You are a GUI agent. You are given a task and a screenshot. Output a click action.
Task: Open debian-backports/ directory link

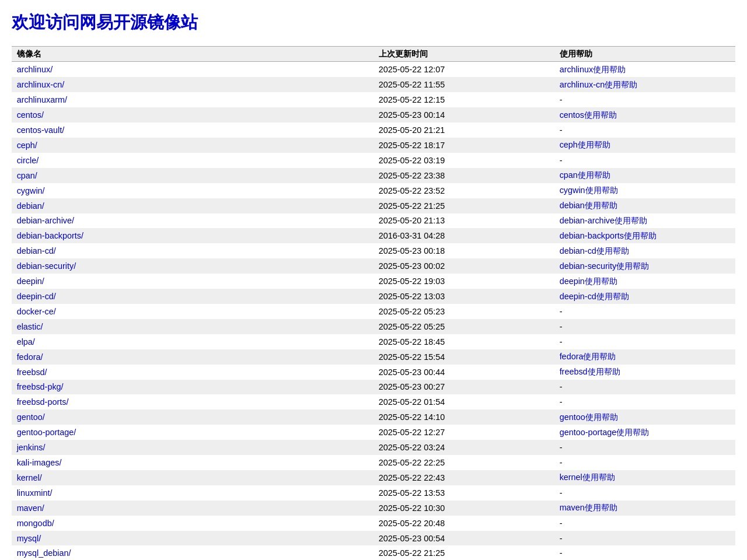(50, 236)
